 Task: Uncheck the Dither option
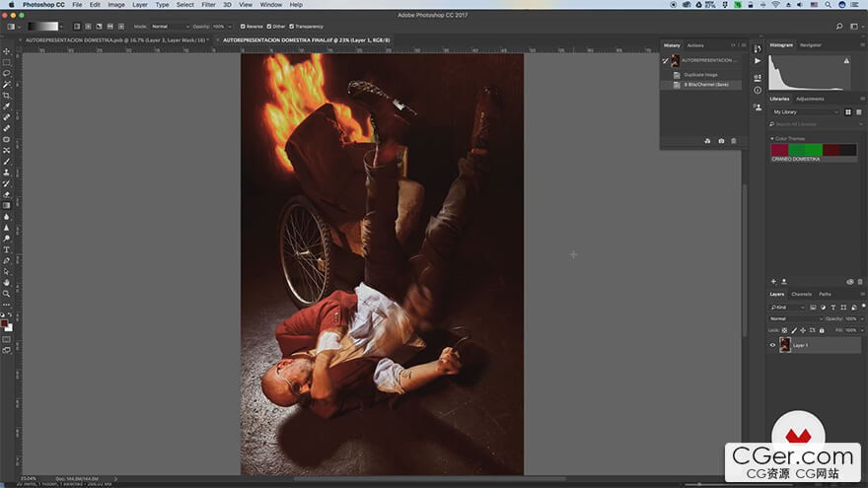coord(270,26)
